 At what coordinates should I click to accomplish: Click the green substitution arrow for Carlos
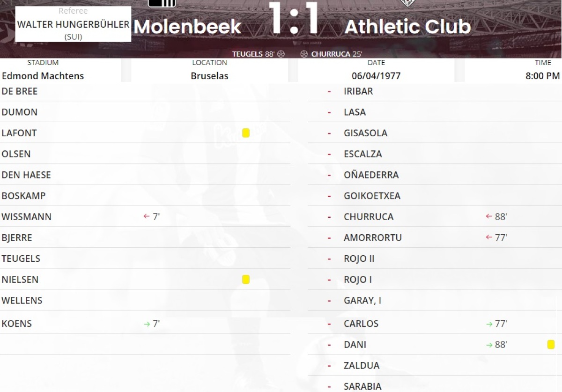(489, 324)
